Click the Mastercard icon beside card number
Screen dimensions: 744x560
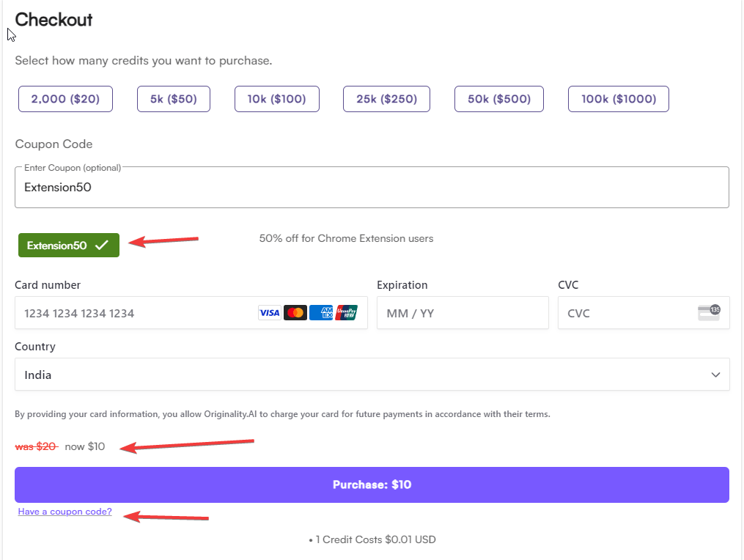tap(295, 312)
